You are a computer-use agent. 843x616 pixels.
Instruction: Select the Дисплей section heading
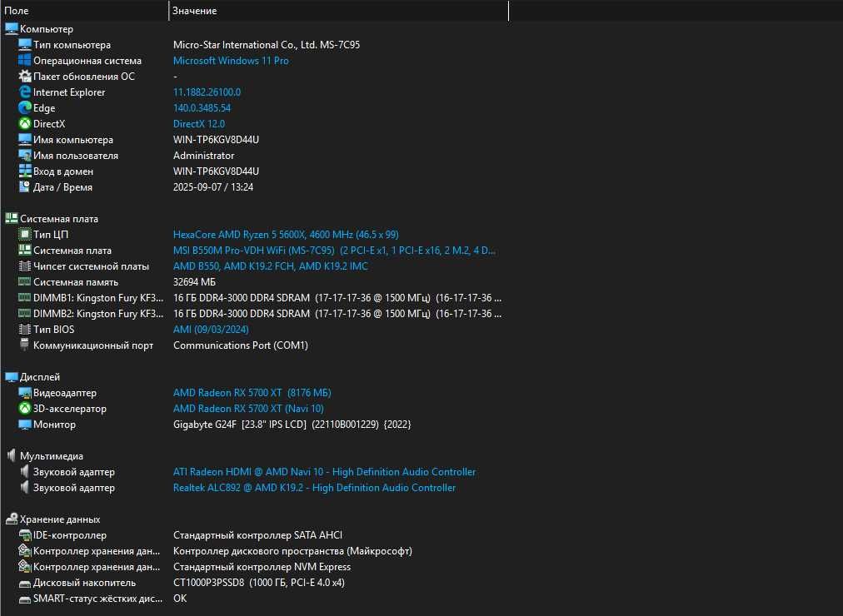(40, 377)
